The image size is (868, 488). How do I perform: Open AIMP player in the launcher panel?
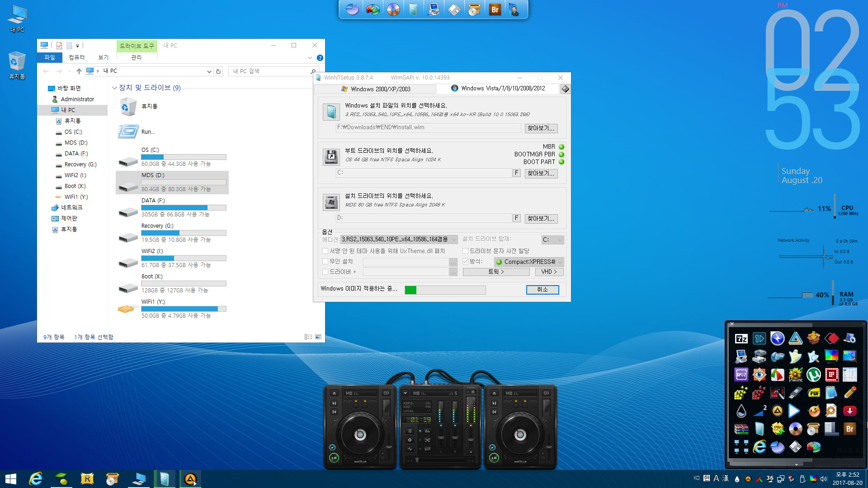click(x=777, y=411)
